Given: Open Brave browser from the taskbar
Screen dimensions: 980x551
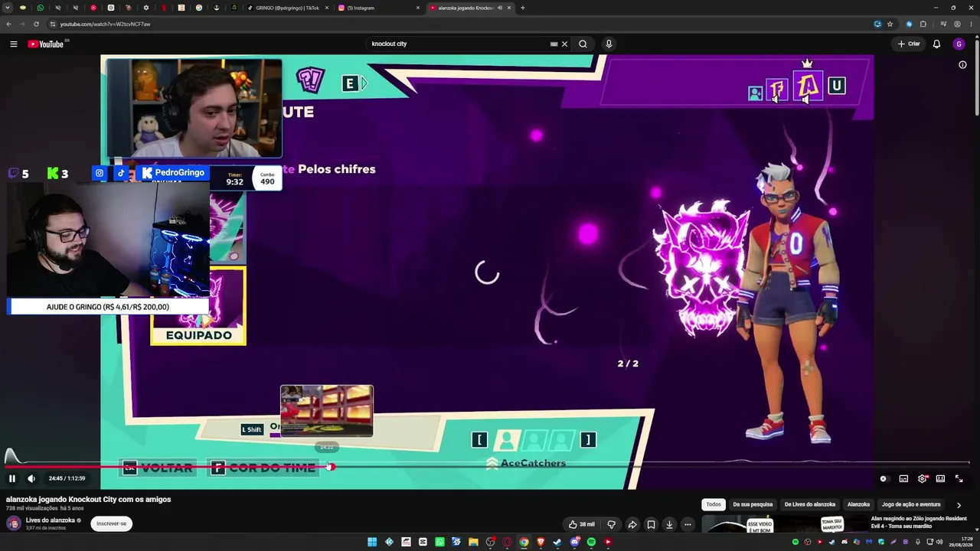Looking at the screenshot, I should pyautogui.click(x=541, y=542).
